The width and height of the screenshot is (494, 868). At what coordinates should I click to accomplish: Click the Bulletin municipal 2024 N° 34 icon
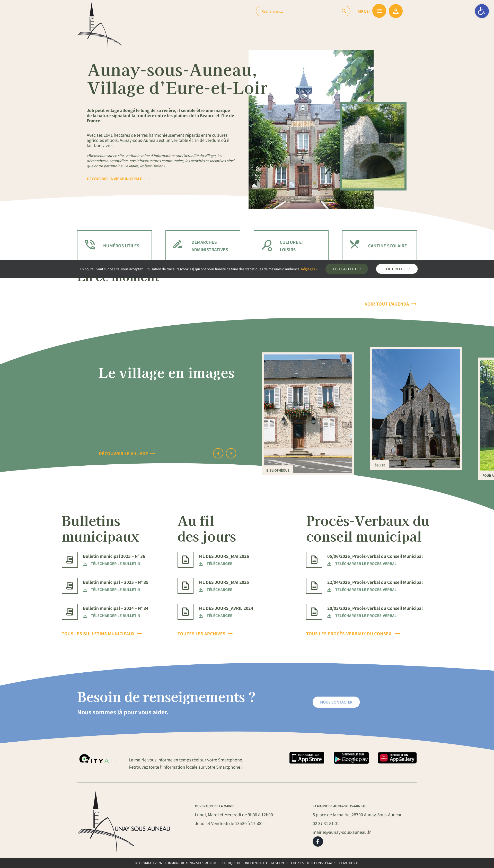pyautogui.click(x=69, y=611)
